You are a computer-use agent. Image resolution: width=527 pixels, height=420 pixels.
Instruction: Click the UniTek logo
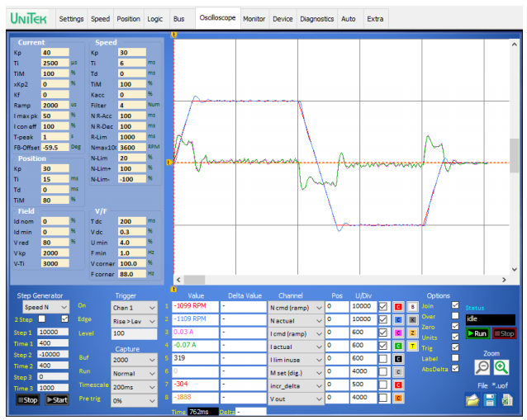pos(27,18)
